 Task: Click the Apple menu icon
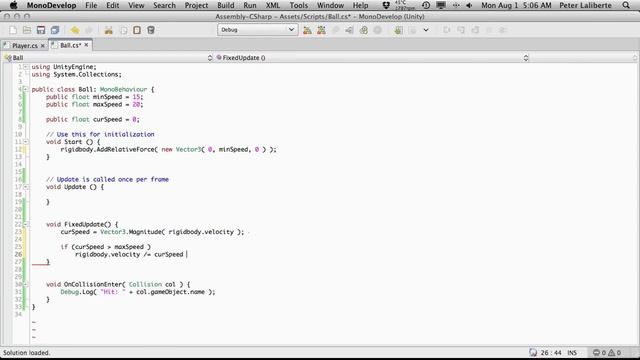click(13, 5)
